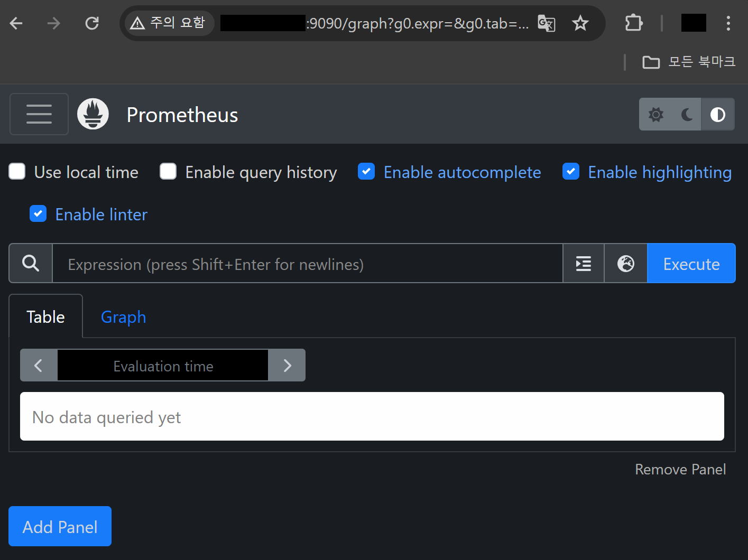Viewport: 748px width, 560px height.
Task: Click the magnifier search icon beside expression
Action: coord(31,263)
